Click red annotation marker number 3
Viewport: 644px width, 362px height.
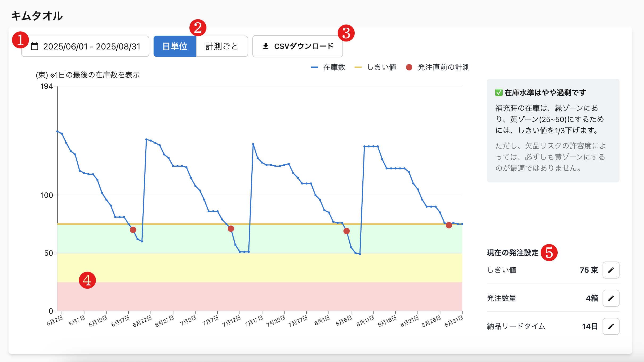pyautogui.click(x=346, y=33)
